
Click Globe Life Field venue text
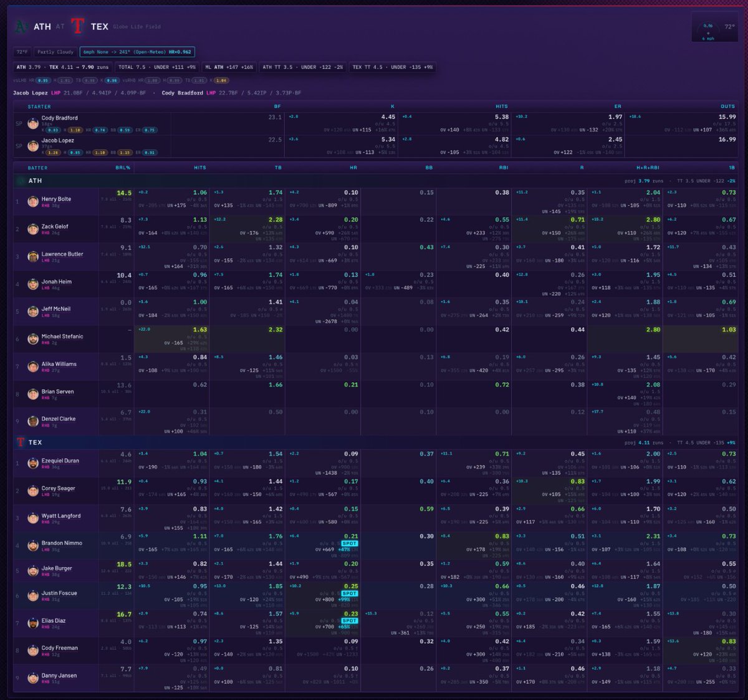(137, 27)
